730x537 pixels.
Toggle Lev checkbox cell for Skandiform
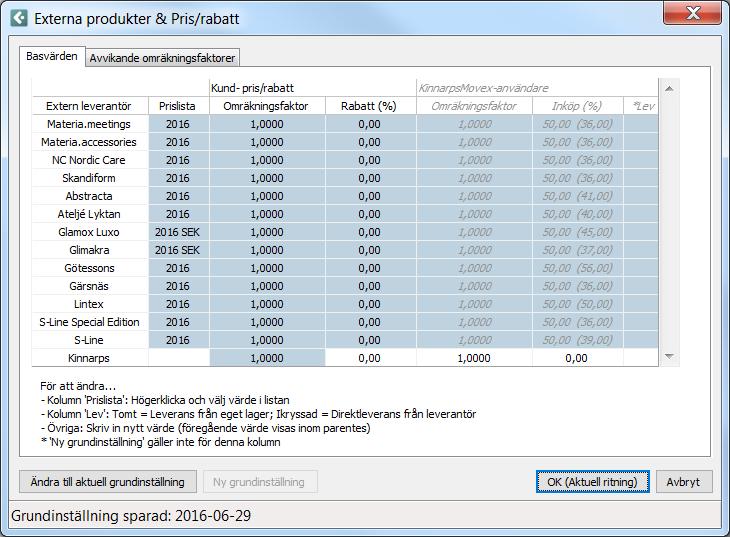[x=641, y=178]
